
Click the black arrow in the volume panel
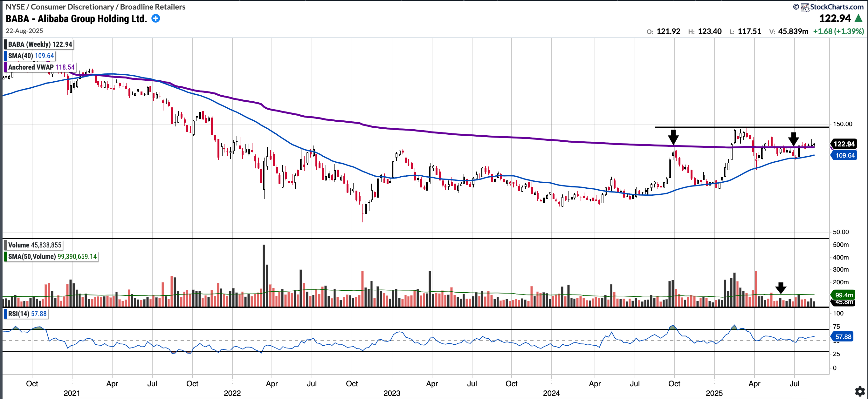coord(781,288)
